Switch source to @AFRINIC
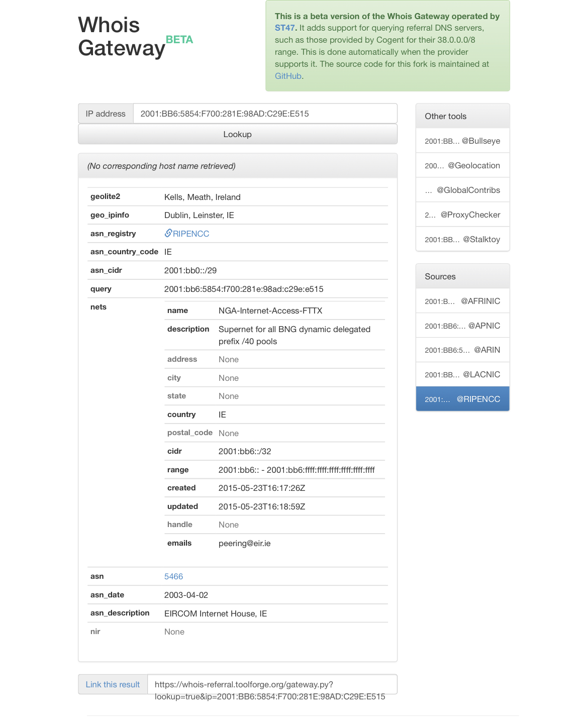The height and width of the screenshot is (723, 588). coord(463,301)
